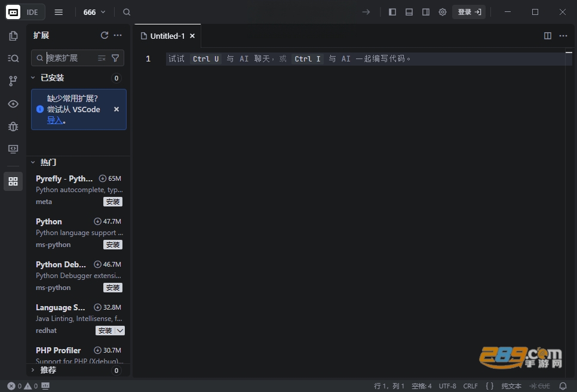Open the Explorer files view

[x=13, y=36]
